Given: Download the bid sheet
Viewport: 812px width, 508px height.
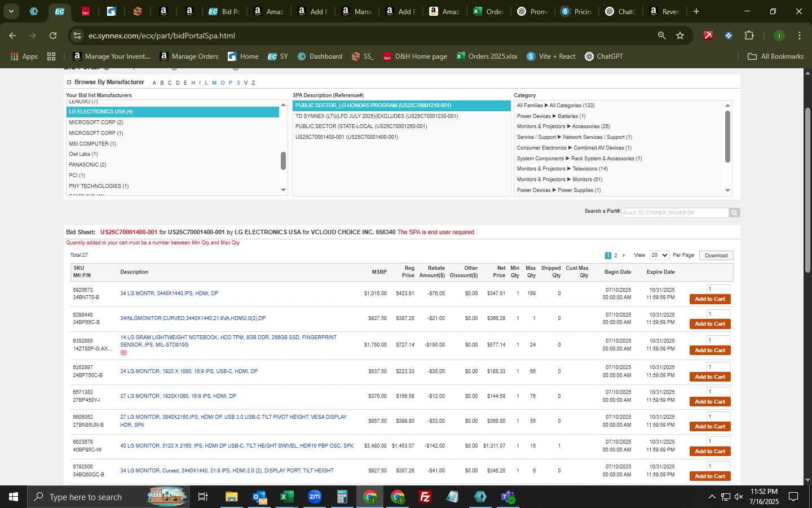Looking at the screenshot, I should click(716, 256).
